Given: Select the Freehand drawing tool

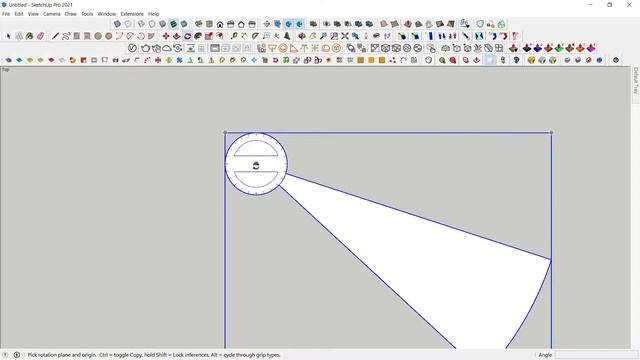Looking at the screenshot, I should tap(66, 36).
